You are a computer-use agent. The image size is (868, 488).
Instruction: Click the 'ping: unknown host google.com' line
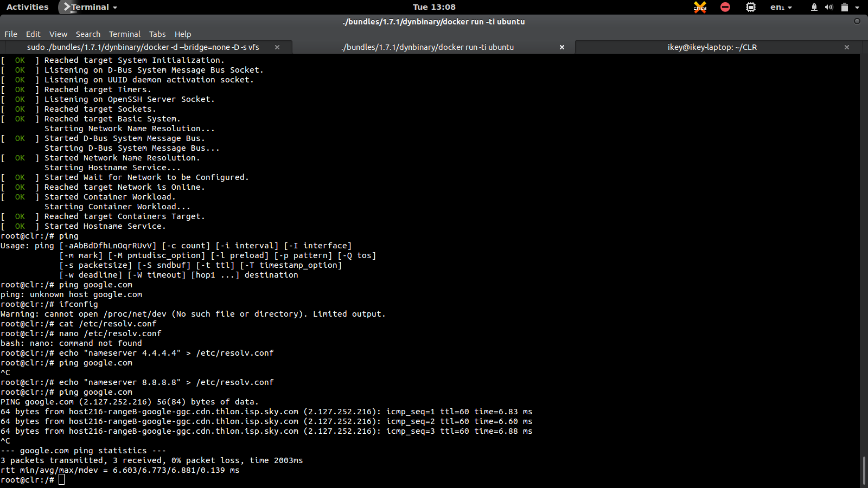(x=71, y=294)
